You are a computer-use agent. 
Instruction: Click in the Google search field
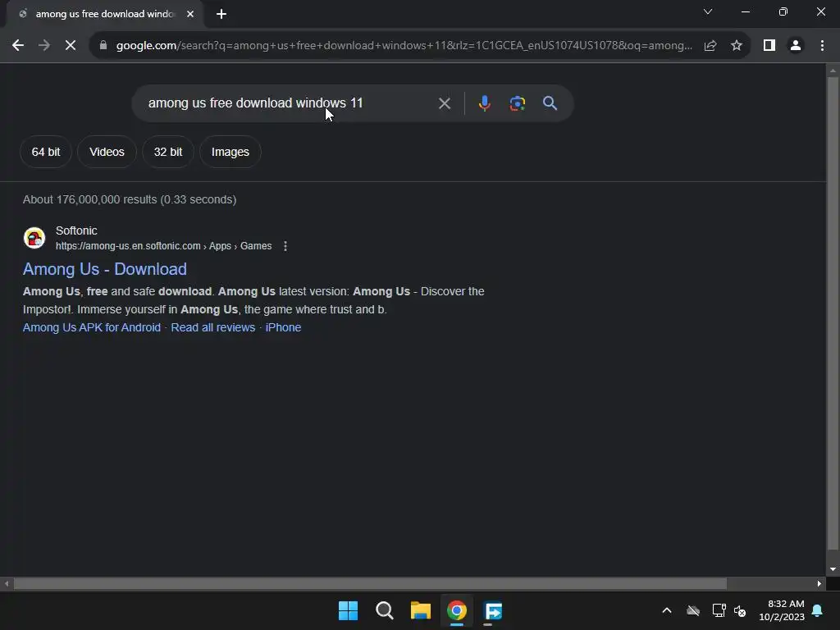290,103
